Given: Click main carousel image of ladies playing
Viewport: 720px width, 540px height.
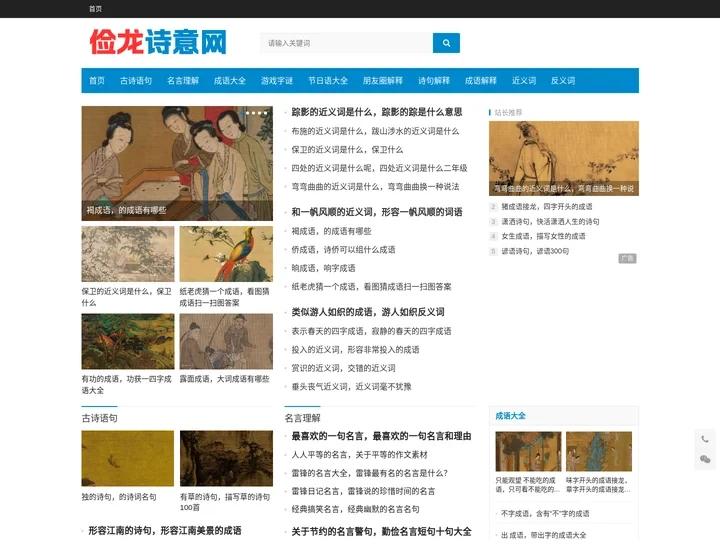Looking at the screenshot, I should (177, 163).
